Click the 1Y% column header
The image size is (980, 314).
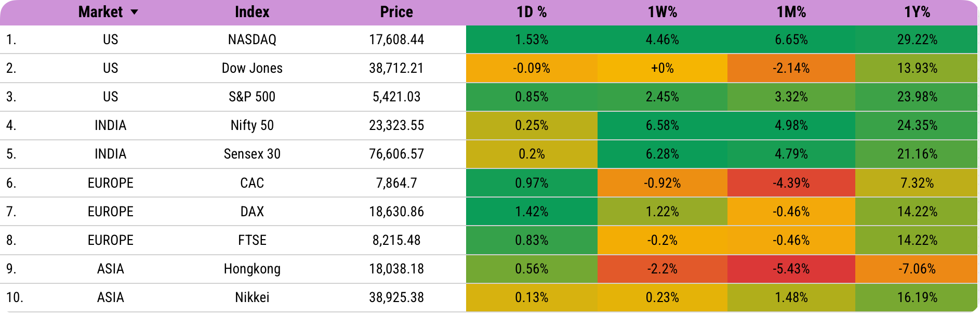tap(917, 12)
